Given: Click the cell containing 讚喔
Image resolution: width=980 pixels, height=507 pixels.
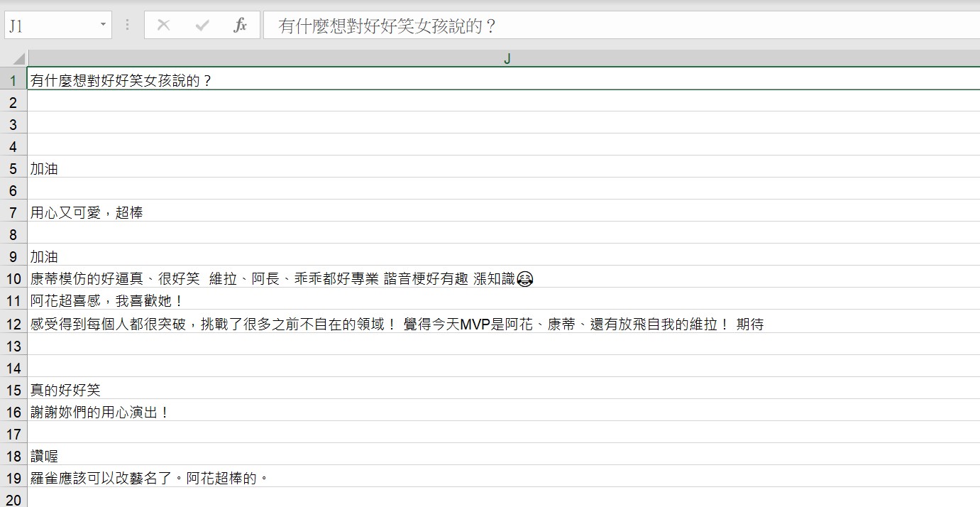Looking at the screenshot, I should (x=44, y=456).
